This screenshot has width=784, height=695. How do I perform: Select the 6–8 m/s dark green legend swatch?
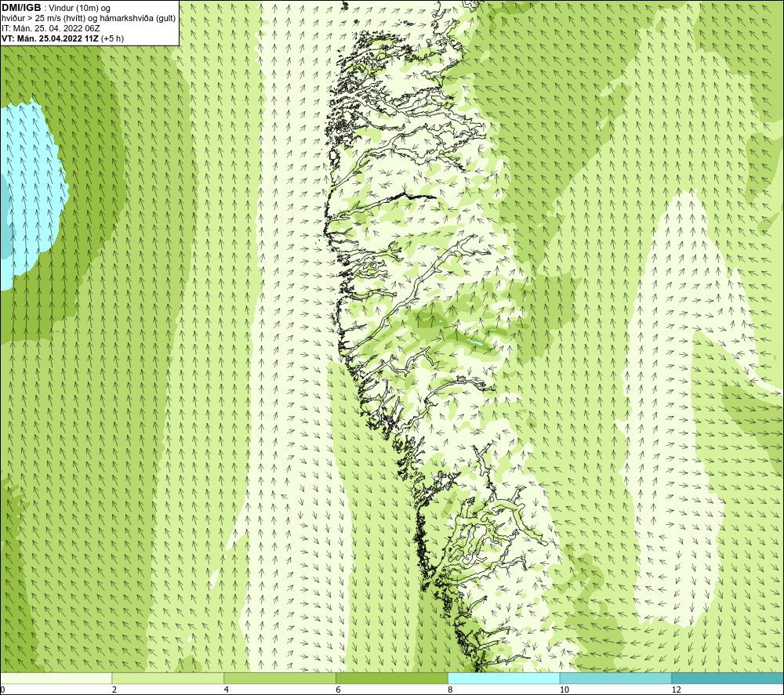click(x=392, y=678)
